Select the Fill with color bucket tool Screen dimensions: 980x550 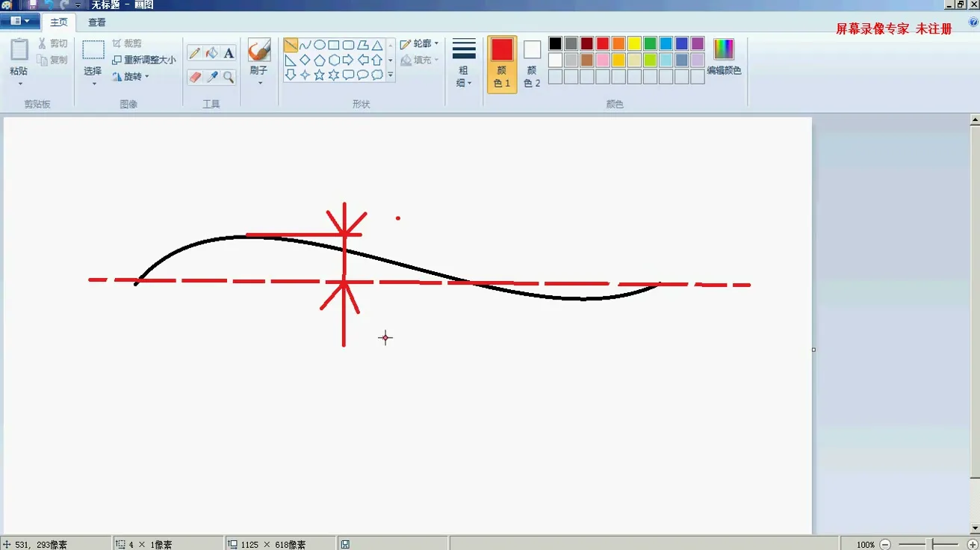[212, 53]
